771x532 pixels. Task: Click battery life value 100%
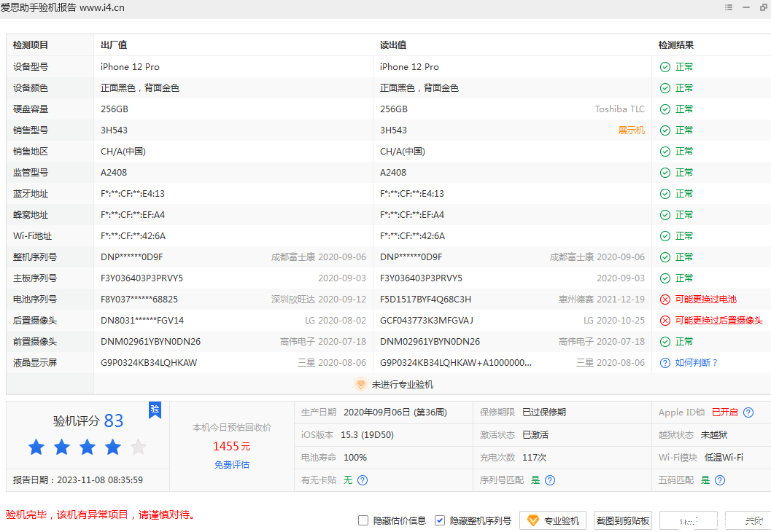pos(355,458)
